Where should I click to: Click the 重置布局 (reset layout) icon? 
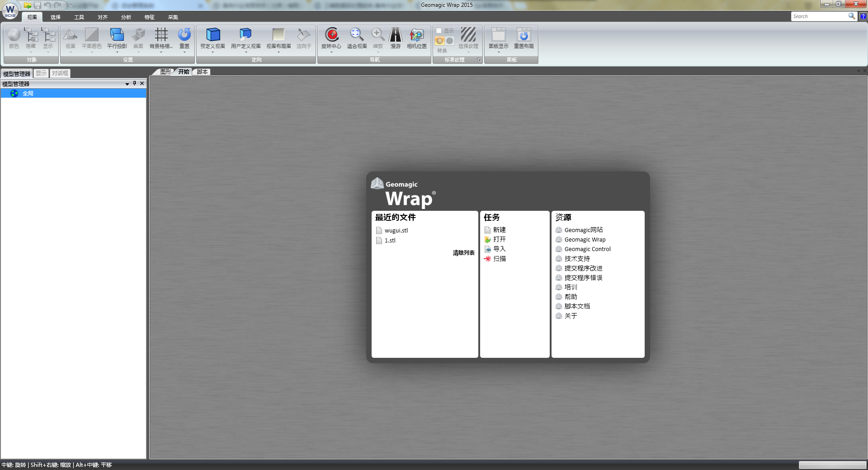(524, 35)
